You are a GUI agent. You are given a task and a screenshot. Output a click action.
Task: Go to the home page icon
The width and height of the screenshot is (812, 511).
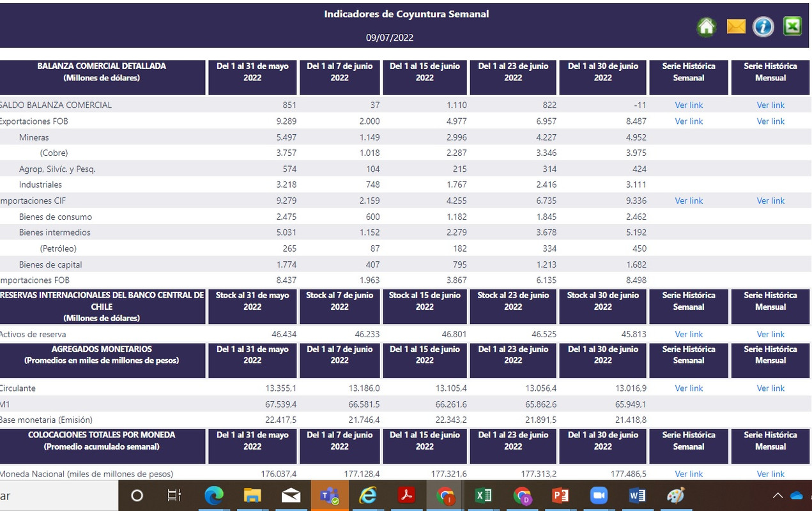click(706, 27)
